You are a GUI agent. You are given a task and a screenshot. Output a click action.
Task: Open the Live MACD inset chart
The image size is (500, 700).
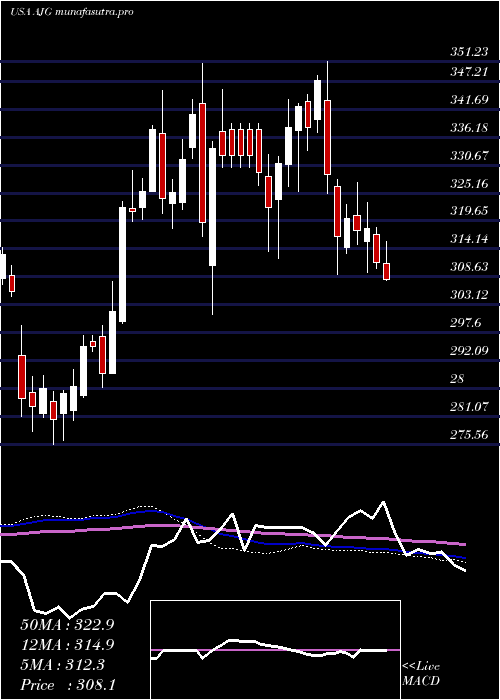pos(275,650)
